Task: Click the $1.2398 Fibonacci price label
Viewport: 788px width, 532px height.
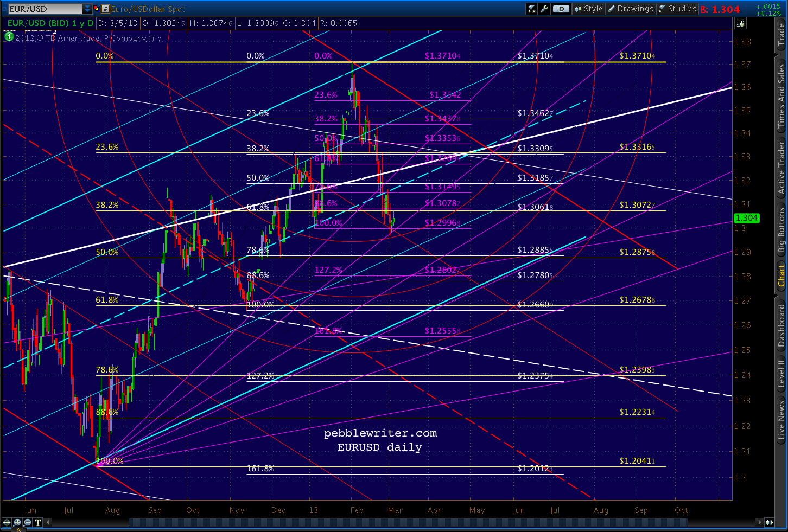Action: point(637,370)
